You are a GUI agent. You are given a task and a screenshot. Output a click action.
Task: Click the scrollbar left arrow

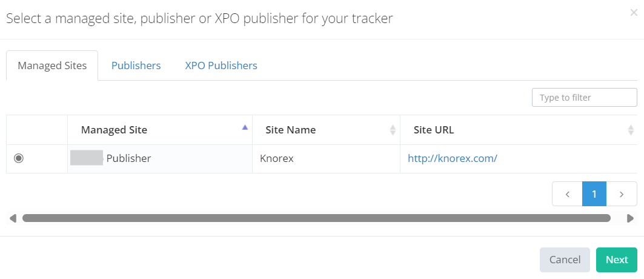coord(13,218)
